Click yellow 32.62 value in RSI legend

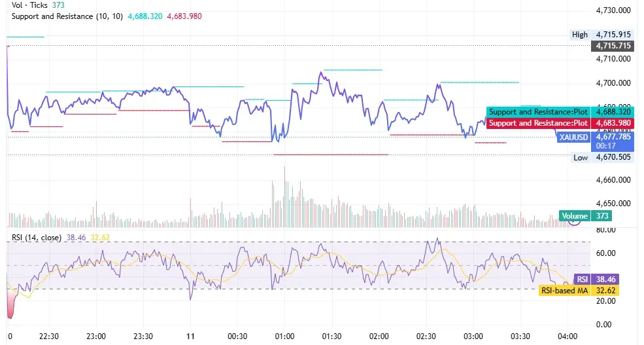click(100, 238)
